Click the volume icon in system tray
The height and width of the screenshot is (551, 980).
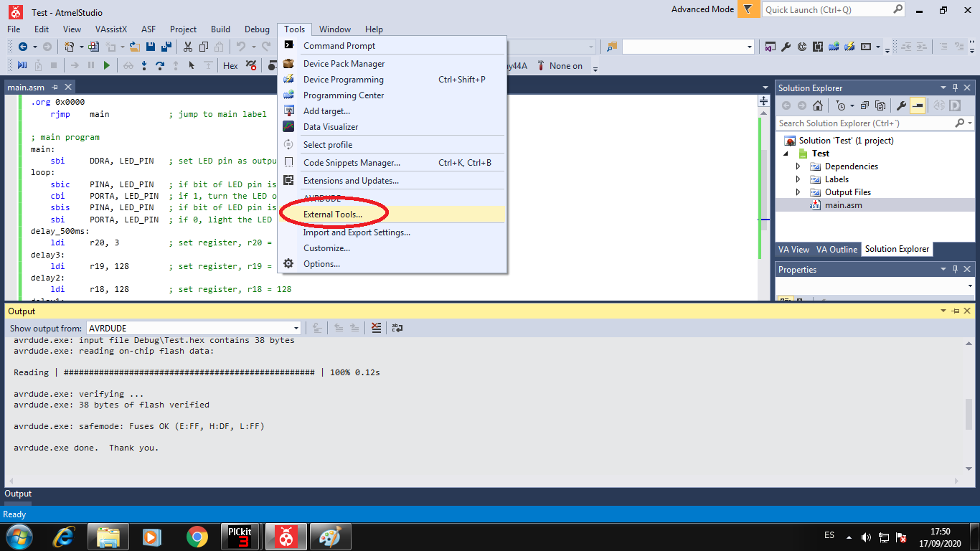click(866, 537)
